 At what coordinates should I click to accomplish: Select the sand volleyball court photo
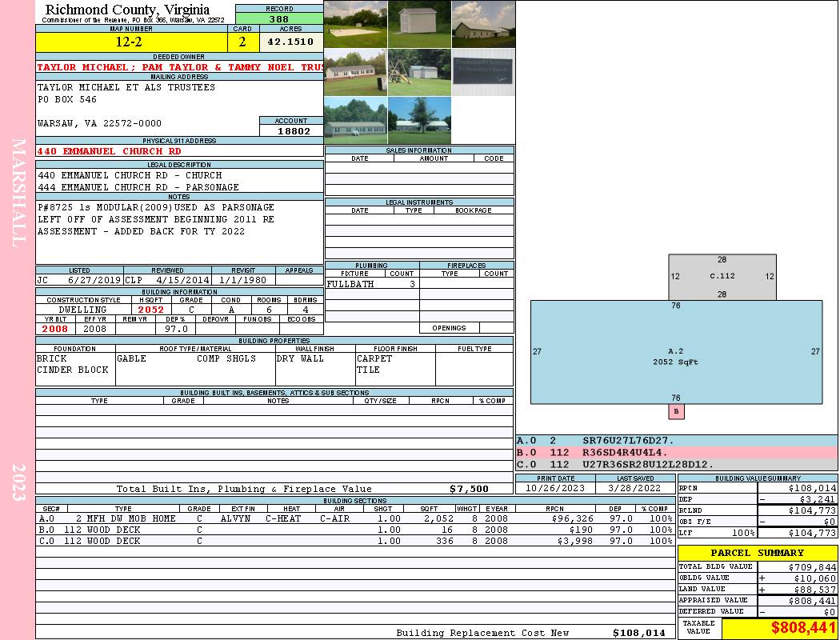355,24
